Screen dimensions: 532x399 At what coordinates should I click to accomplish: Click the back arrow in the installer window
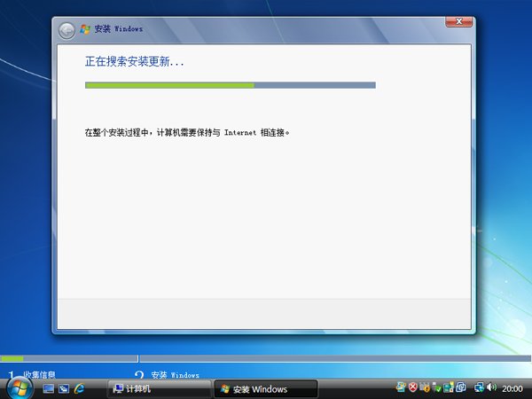click(x=66, y=31)
